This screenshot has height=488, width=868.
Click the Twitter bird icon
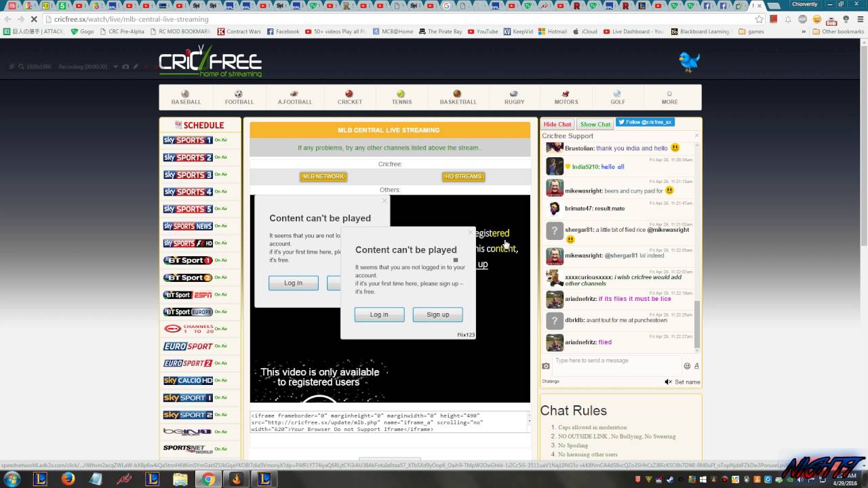689,62
